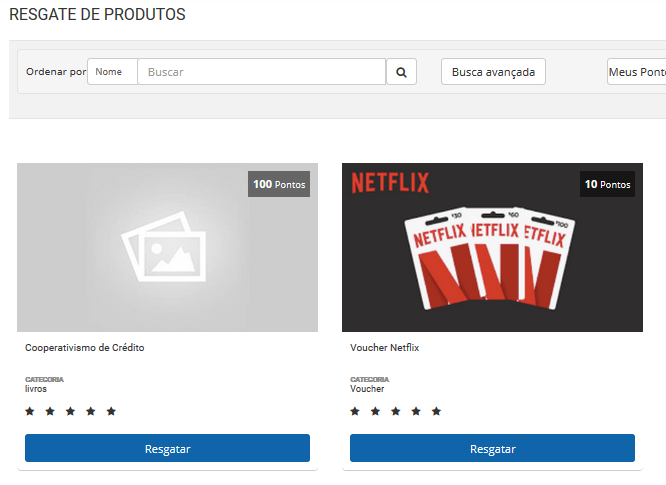Screen dimensions: 666x485
Task: Open Busca avançada
Action: coord(493,72)
